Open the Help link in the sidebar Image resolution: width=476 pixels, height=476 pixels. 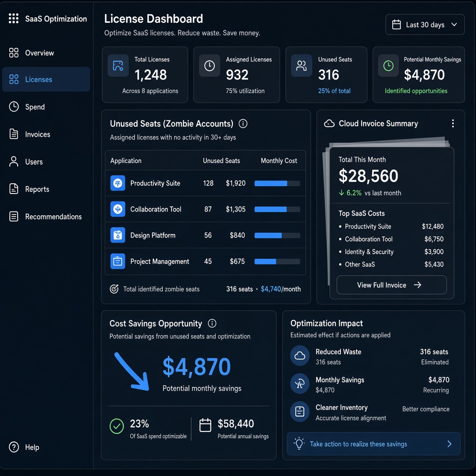tap(24, 447)
